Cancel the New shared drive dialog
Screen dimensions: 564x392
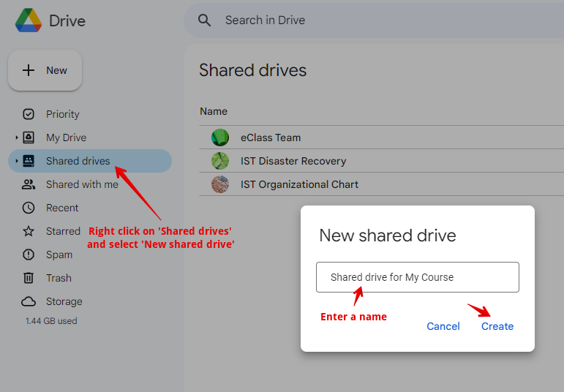[443, 326]
